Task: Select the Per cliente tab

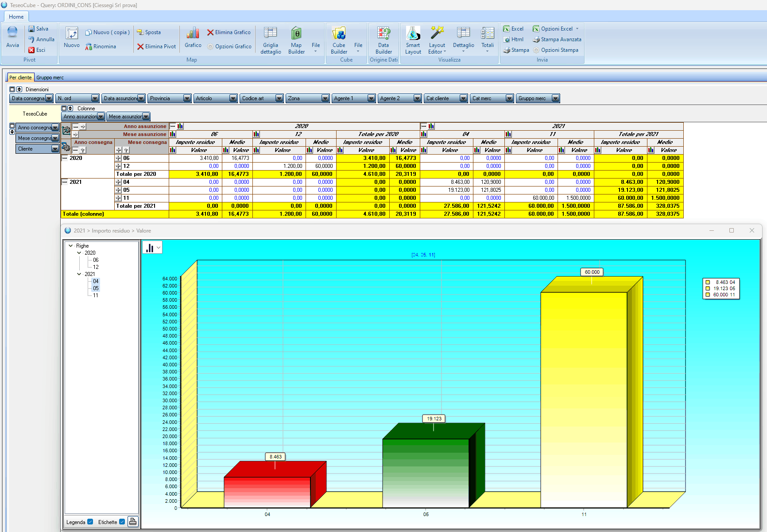Action: [x=20, y=78]
